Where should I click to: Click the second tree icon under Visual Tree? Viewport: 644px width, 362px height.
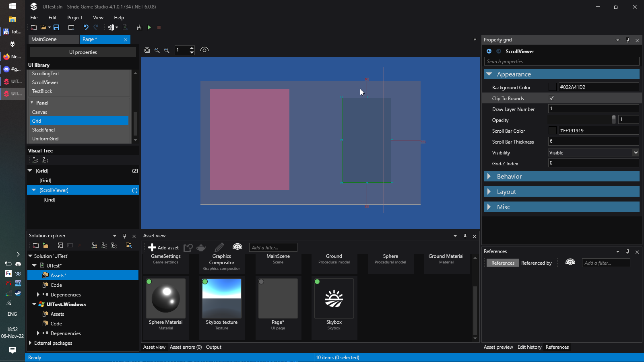(x=45, y=160)
